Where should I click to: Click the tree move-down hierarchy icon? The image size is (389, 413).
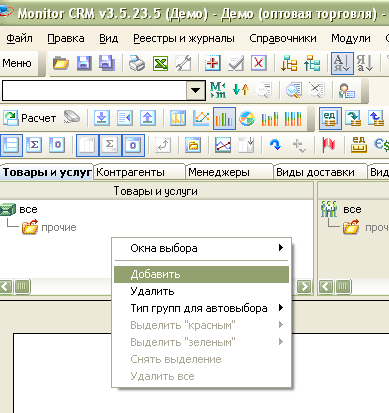[x=289, y=63]
